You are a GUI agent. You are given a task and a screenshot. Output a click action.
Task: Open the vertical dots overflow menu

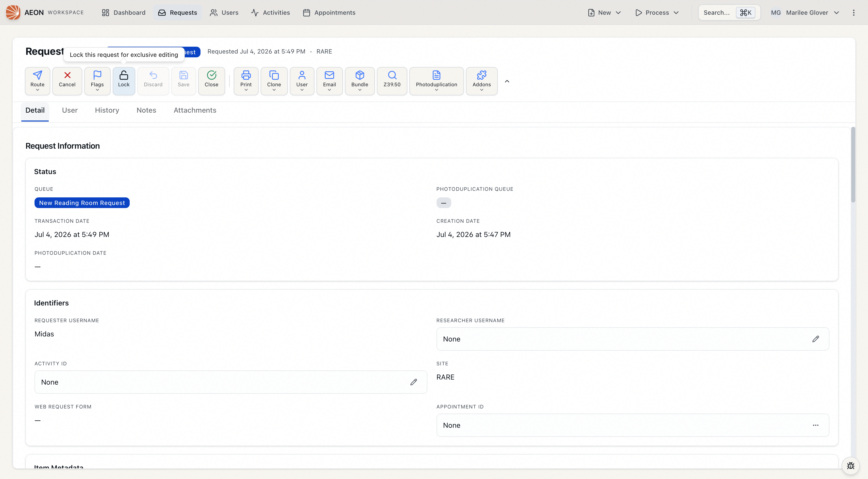pos(854,12)
